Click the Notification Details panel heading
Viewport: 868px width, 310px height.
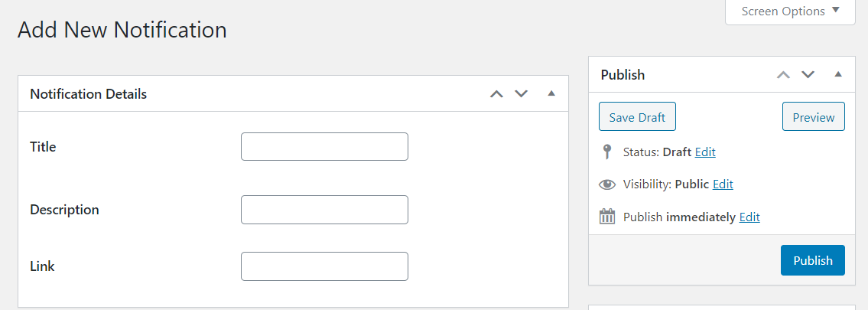(x=89, y=94)
